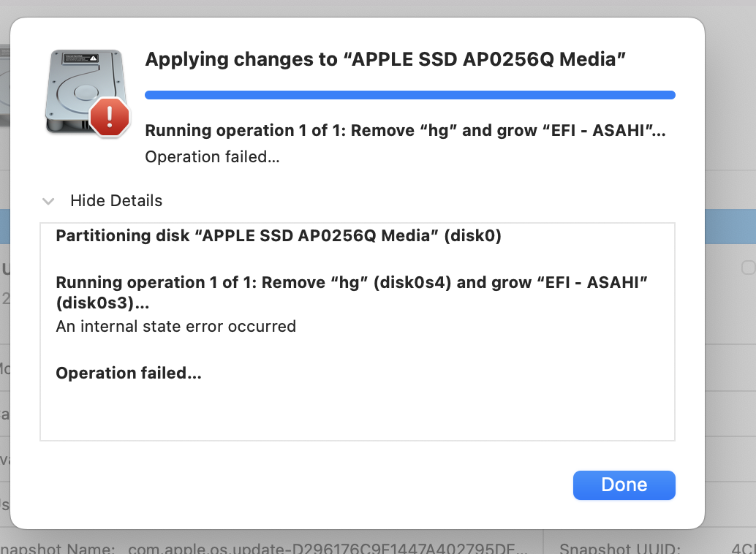The height and width of the screenshot is (554, 756).
Task: Select the "Partitioning disk" line in details log
Action: 279,236
